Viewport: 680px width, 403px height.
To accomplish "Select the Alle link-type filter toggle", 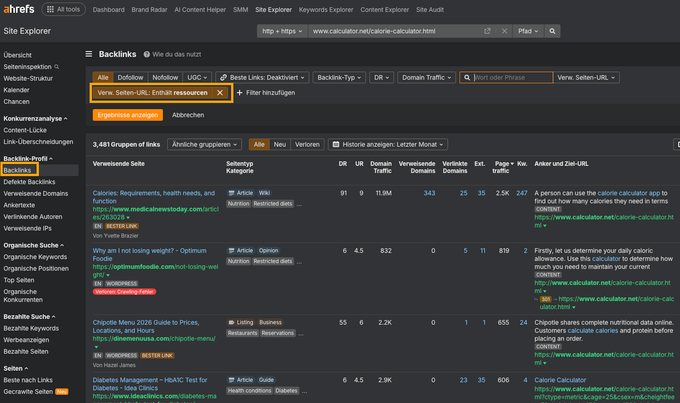I will [x=103, y=78].
